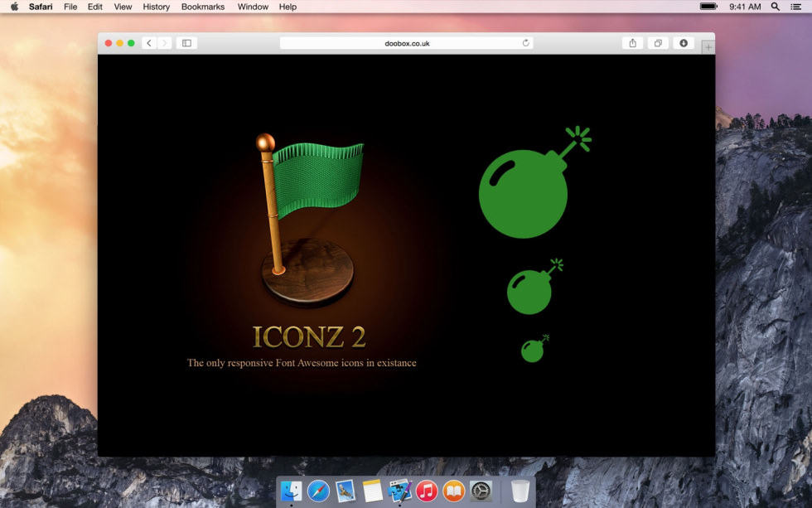Toggle the Safari sidebar button
Screen dimensions: 812x508
186,43
